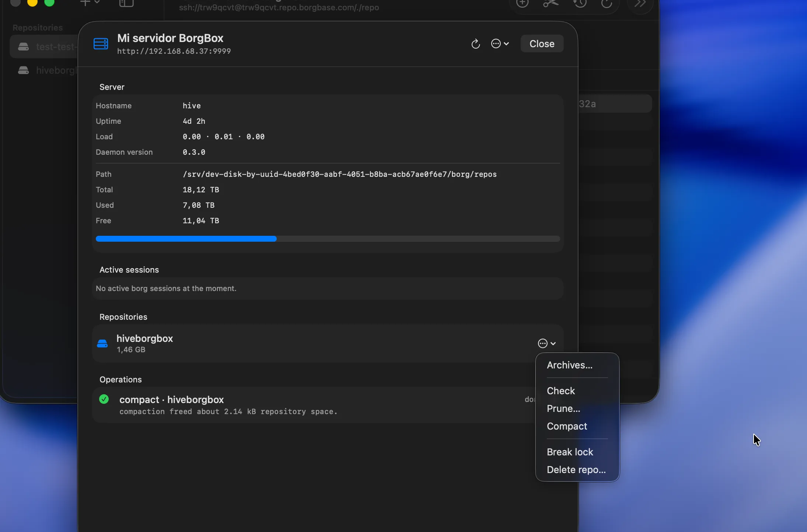
Task: Select the test-test repository icon in the sidebar
Action: (x=24, y=47)
